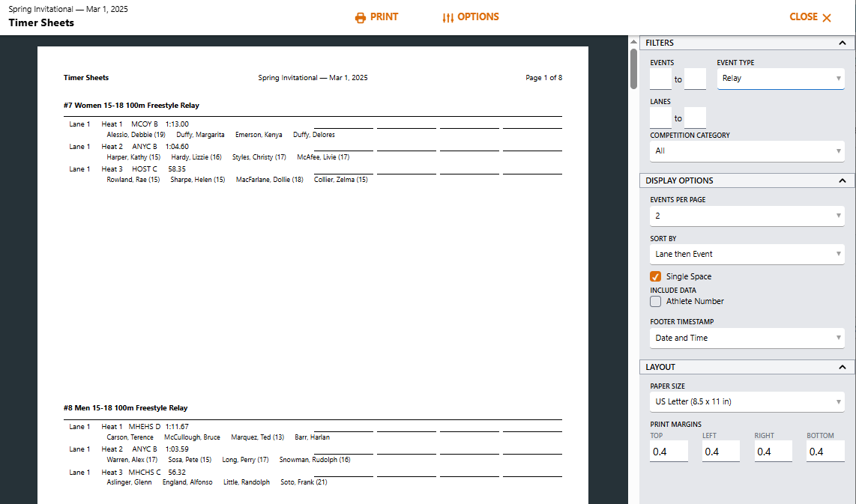Click the Right margin field
The width and height of the screenshot is (856, 504).
(x=773, y=452)
